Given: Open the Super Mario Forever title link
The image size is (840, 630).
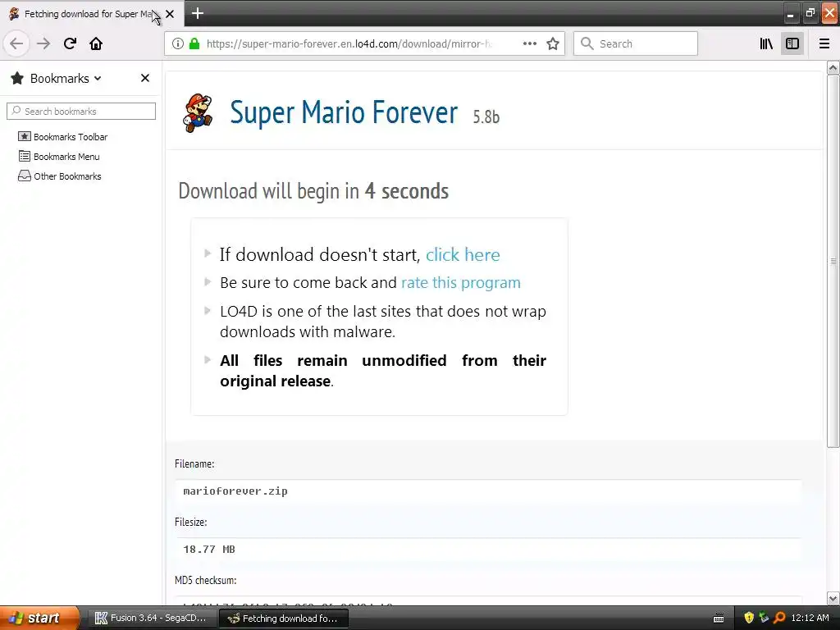Looking at the screenshot, I should point(344,112).
